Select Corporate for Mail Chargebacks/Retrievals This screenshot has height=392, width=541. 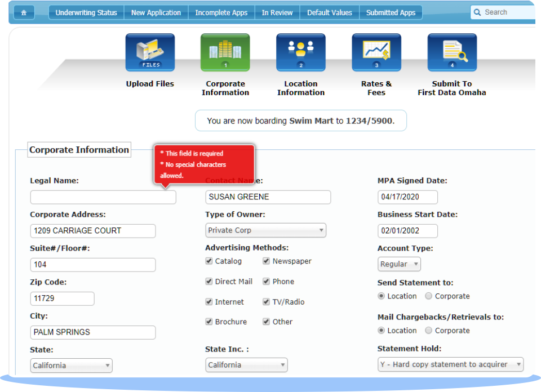point(428,330)
